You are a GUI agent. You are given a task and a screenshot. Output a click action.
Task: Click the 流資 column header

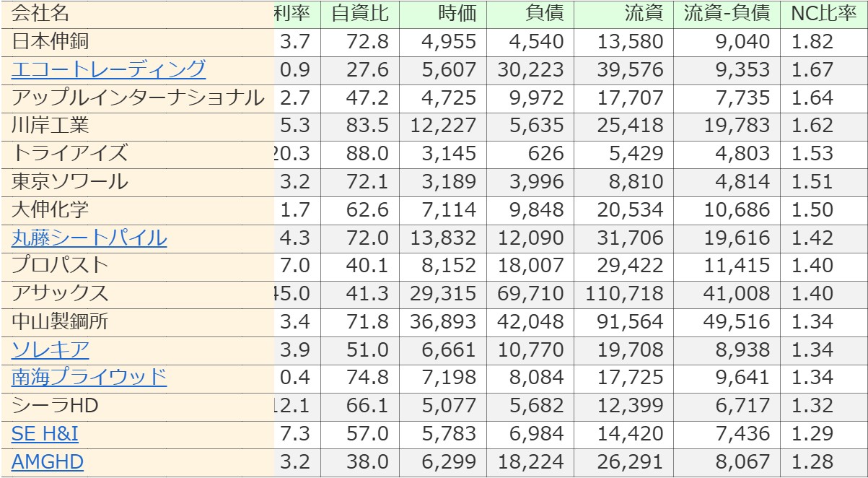click(644, 13)
